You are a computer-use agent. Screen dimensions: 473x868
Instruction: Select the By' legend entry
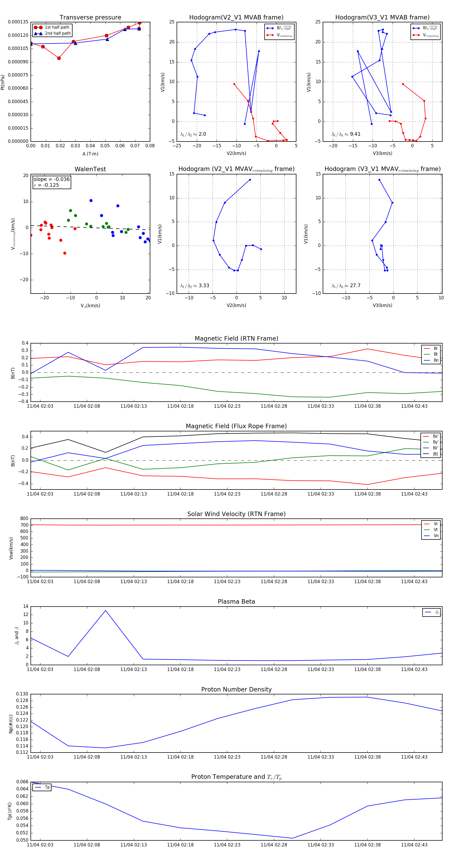(x=431, y=442)
